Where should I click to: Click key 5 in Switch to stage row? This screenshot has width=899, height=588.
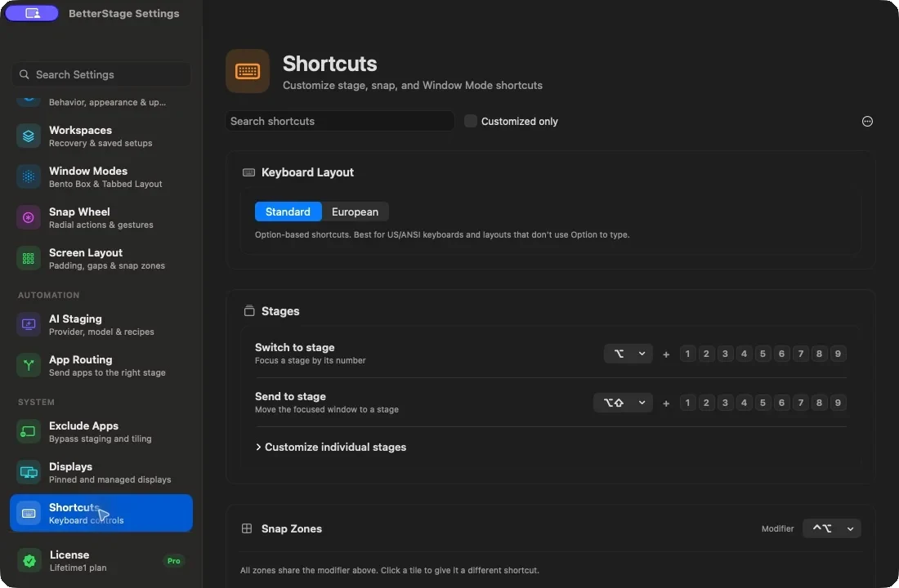pos(763,354)
